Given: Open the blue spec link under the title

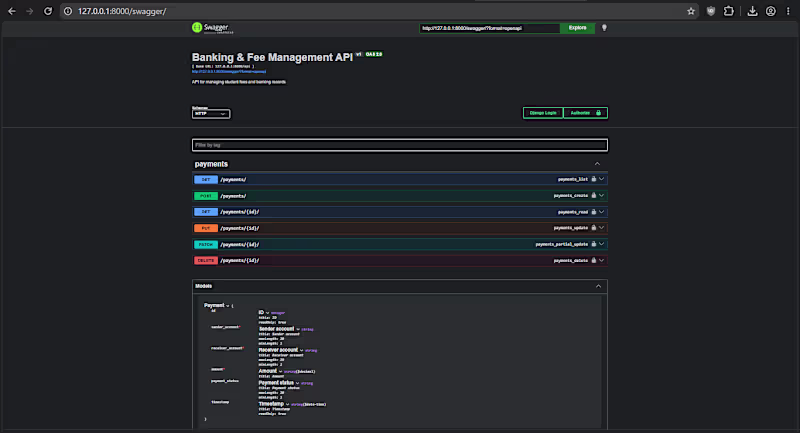Looking at the screenshot, I should point(229,72).
